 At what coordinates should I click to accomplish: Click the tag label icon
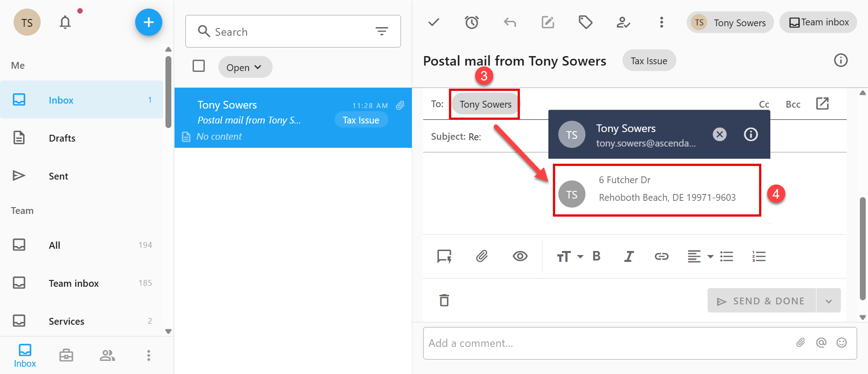pos(585,22)
